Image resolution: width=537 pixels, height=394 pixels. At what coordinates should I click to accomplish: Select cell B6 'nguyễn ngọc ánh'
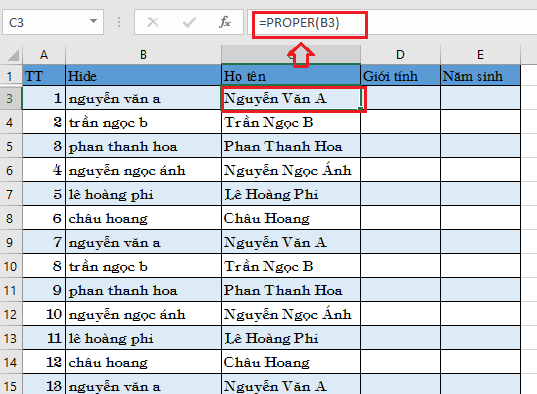tap(143, 170)
